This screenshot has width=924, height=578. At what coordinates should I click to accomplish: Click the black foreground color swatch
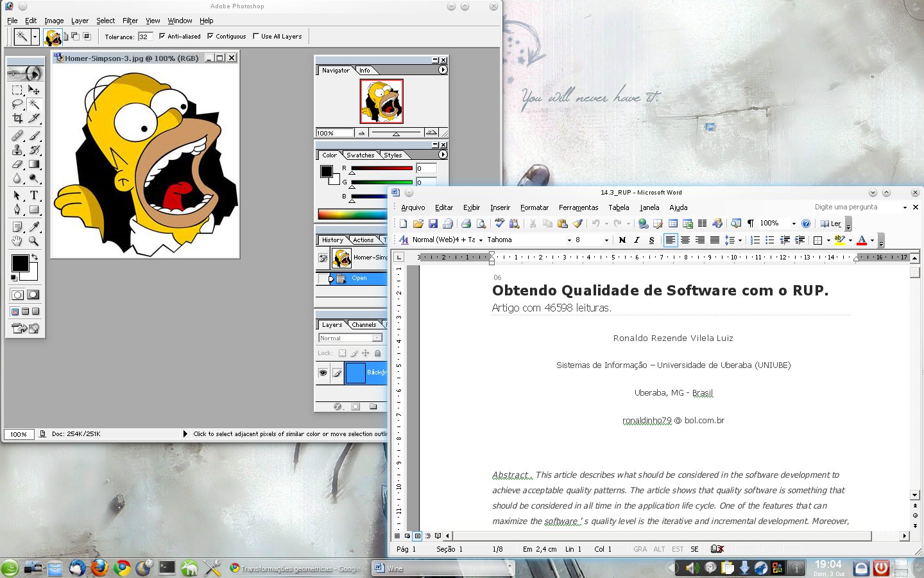20,263
